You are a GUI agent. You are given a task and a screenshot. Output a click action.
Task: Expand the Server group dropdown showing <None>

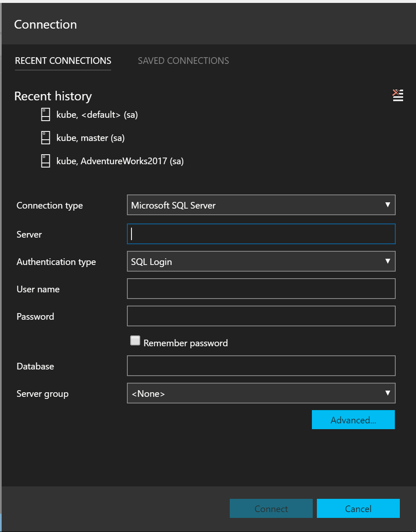pos(261,393)
